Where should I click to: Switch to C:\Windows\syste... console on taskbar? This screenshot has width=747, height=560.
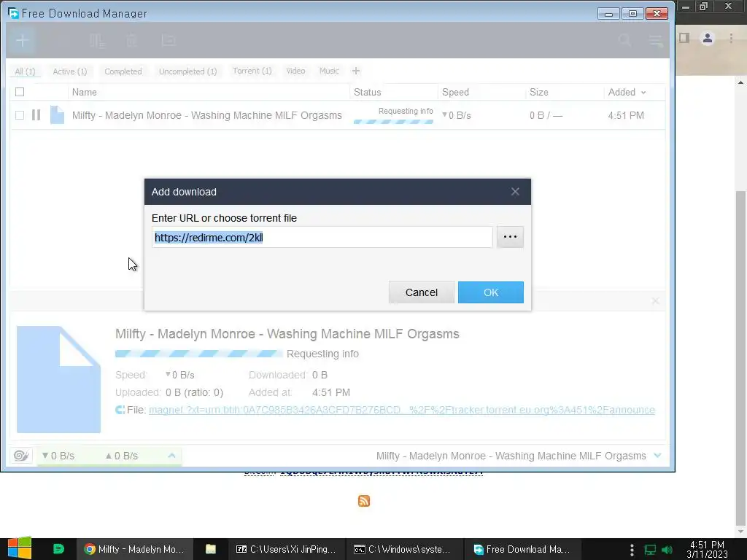click(x=404, y=549)
